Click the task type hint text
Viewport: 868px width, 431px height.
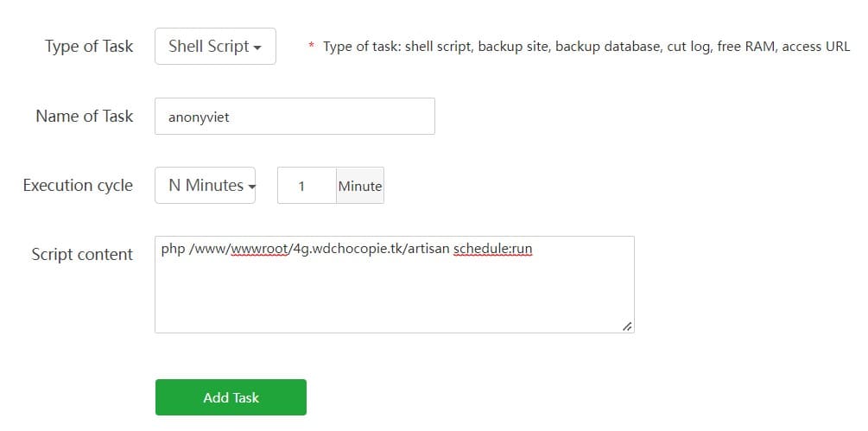click(x=586, y=47)
